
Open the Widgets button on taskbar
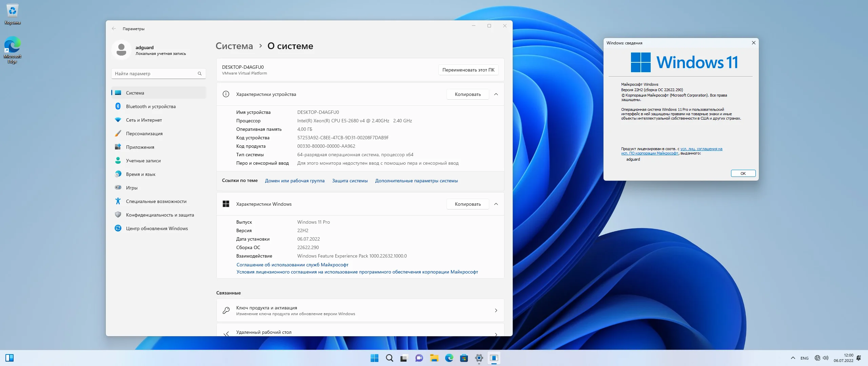(x=9, y=358)
